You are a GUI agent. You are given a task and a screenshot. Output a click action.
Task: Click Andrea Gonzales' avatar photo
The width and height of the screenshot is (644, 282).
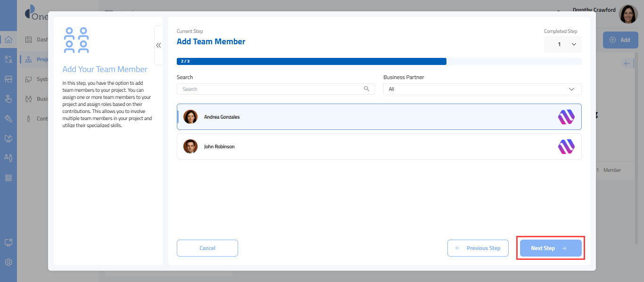[190, 117]
